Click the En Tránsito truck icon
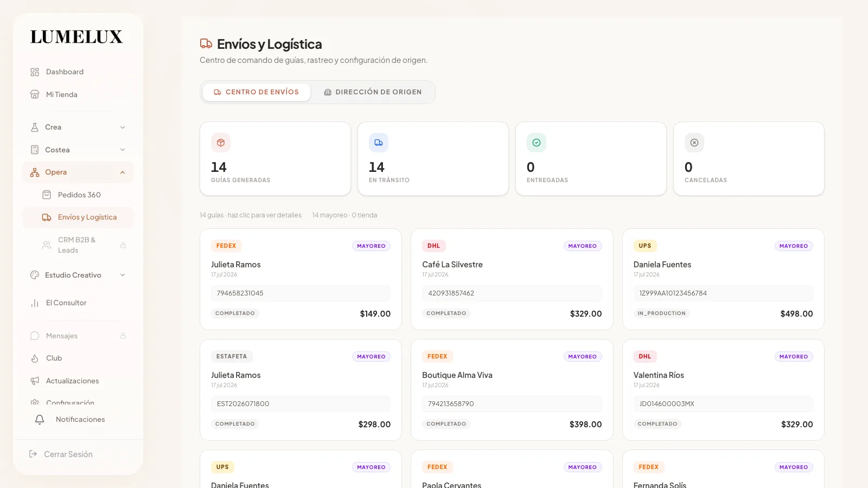This screenshot has height=488, width=868. coord(379,143)
